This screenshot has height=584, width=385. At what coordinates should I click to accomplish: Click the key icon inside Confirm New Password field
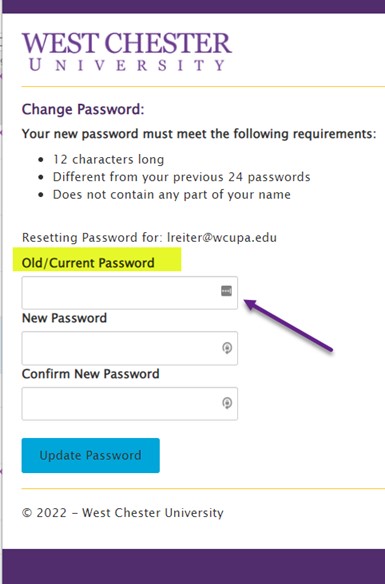[227, 403]
